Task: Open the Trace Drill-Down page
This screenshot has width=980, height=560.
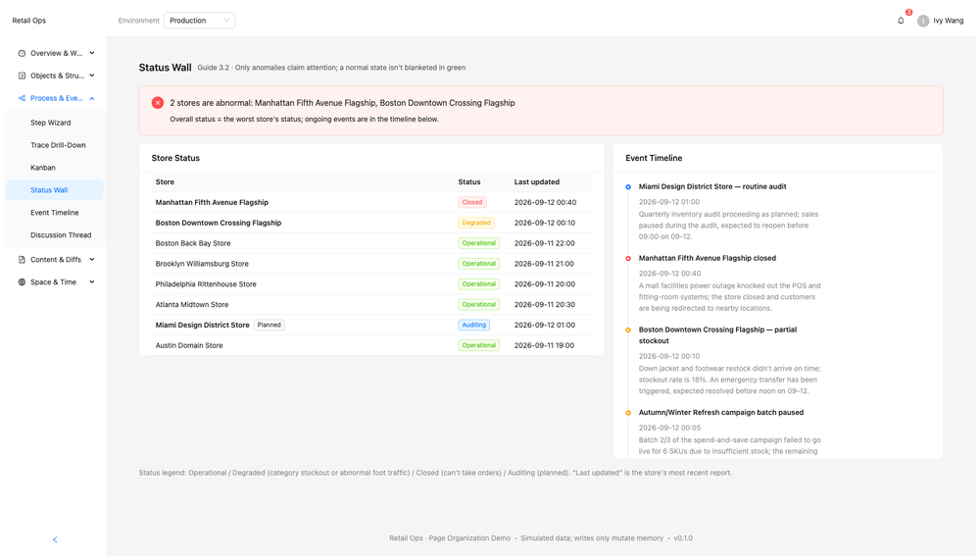Action: [55, 145]
